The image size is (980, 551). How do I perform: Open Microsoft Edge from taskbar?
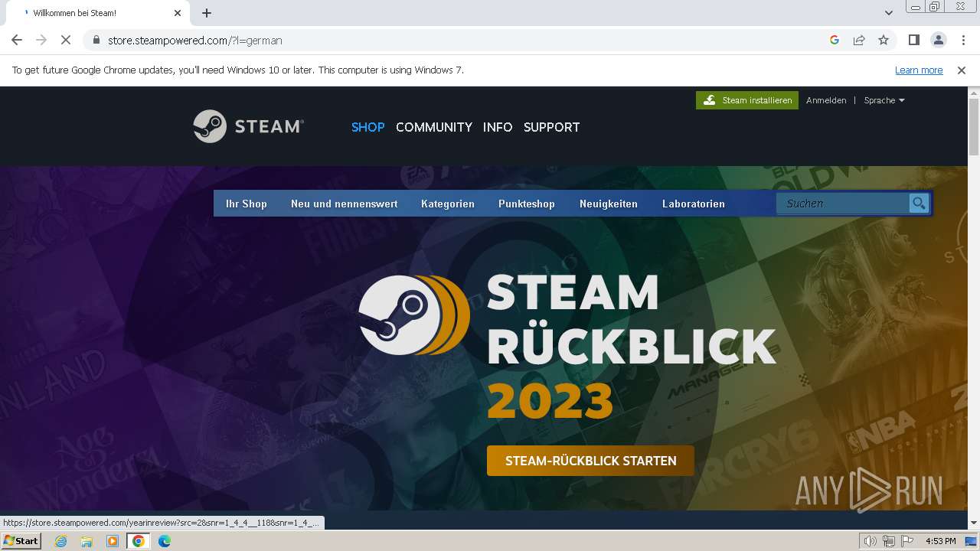click(x=165, y=541)
